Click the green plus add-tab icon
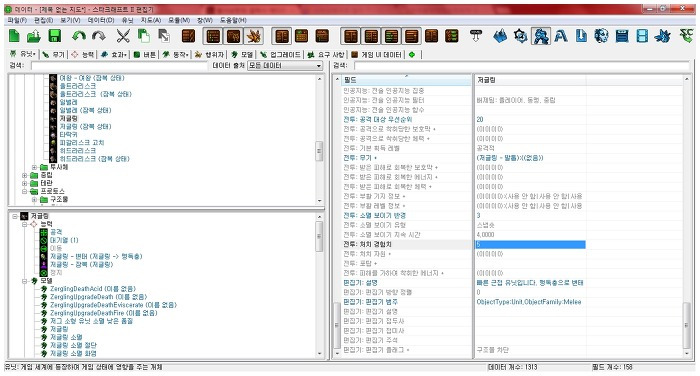Image resolution: width=700 pixels, height=376 pixels. click(412, 54)
